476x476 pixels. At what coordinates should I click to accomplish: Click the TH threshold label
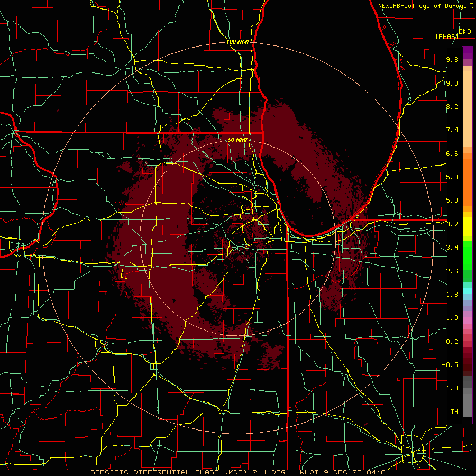[454, 411]
